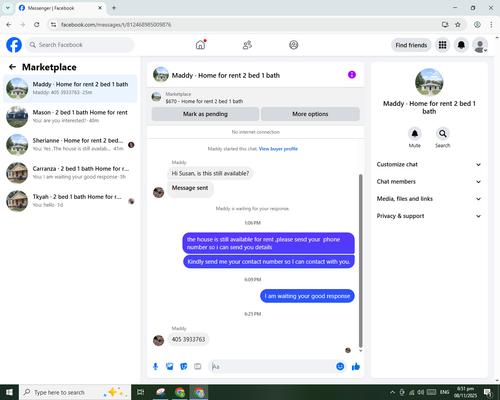Open the apps grid menu icon

442,45
